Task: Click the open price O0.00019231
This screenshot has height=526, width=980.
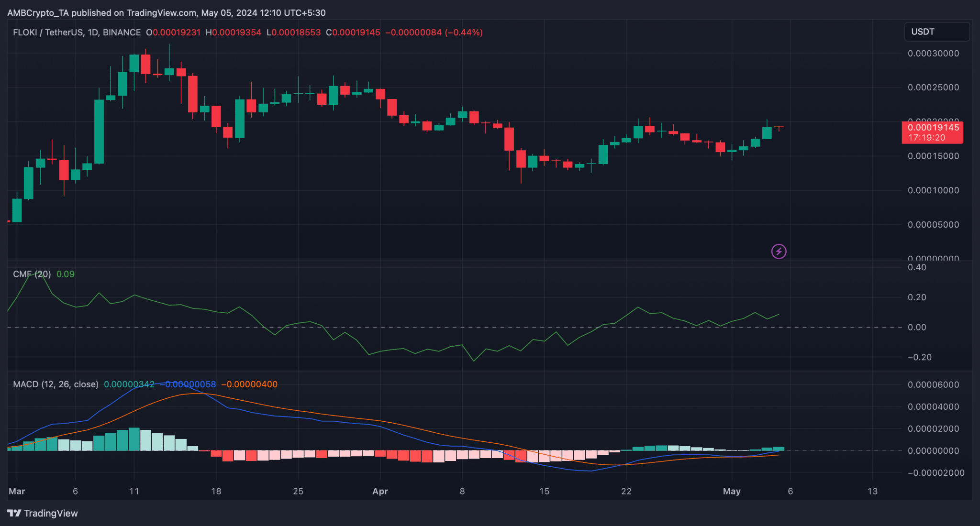Action: 173,33
